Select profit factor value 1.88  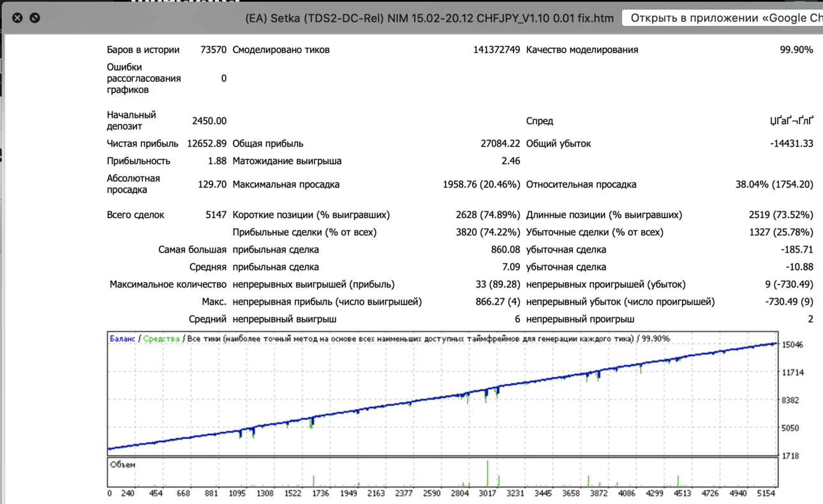pos(218,161)
